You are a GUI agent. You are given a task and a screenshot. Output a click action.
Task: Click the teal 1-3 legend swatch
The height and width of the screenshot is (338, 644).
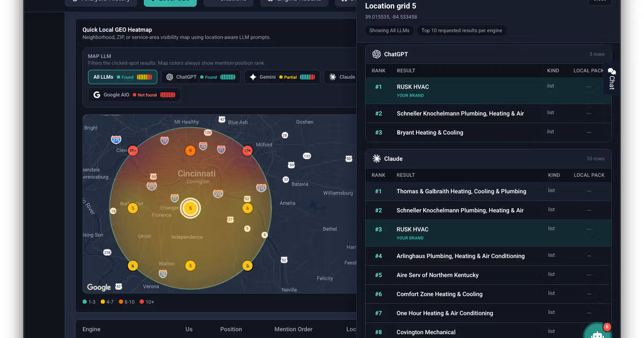click(85, 302)
